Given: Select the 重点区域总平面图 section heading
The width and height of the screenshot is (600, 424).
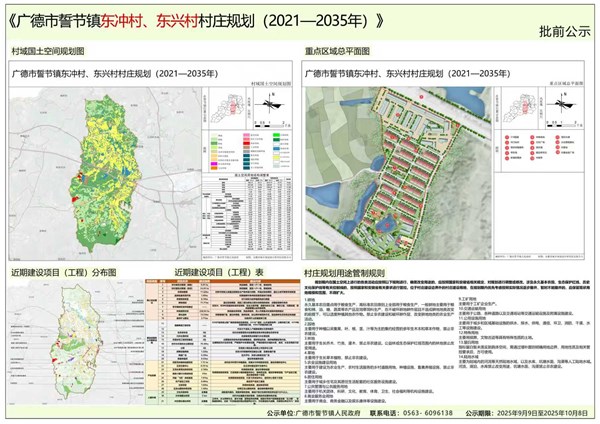Looking at the screenshot, I should pyautogui.click(x=338, y=50).
